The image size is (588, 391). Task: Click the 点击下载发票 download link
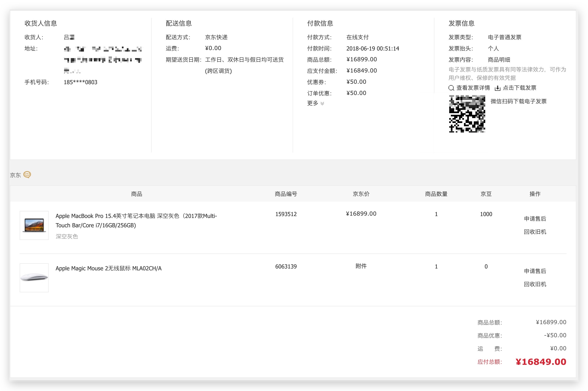click(519, 88)
